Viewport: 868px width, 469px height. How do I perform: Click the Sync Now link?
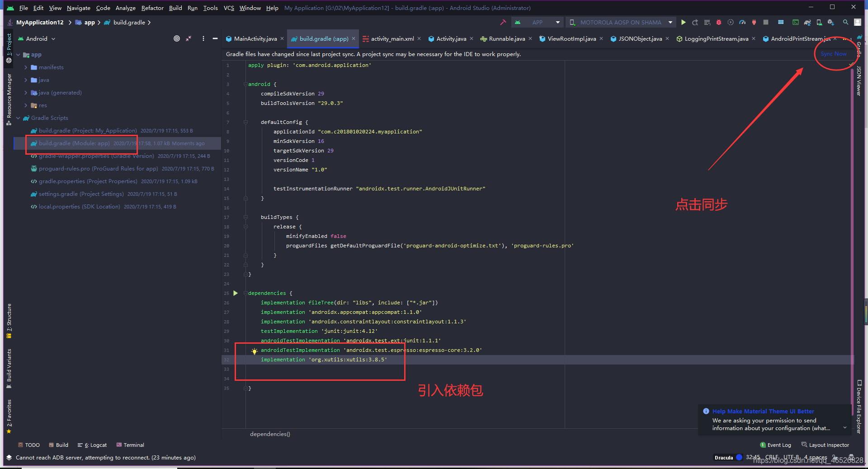[834, 53]
